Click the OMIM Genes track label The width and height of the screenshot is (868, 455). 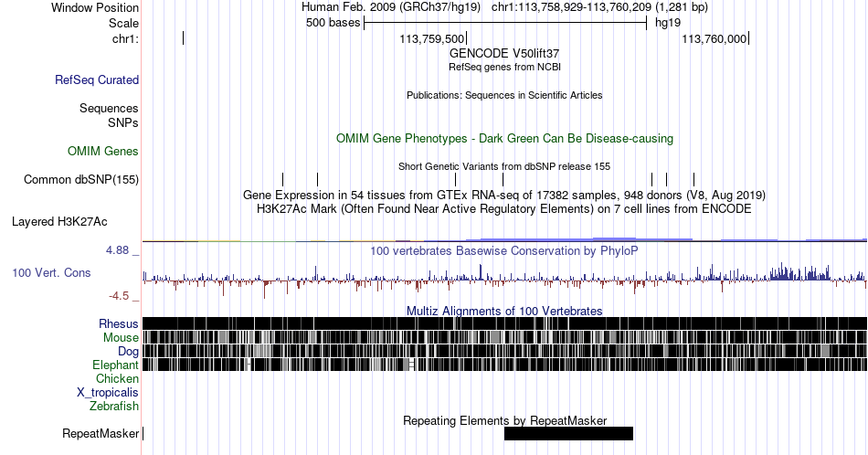[103, 151]
